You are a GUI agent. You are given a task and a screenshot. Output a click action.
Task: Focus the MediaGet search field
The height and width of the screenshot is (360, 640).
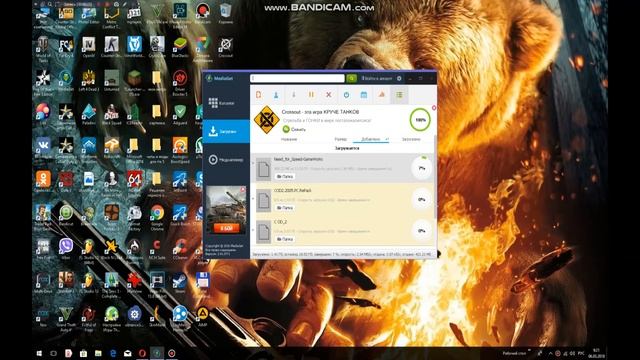point(298,78)
